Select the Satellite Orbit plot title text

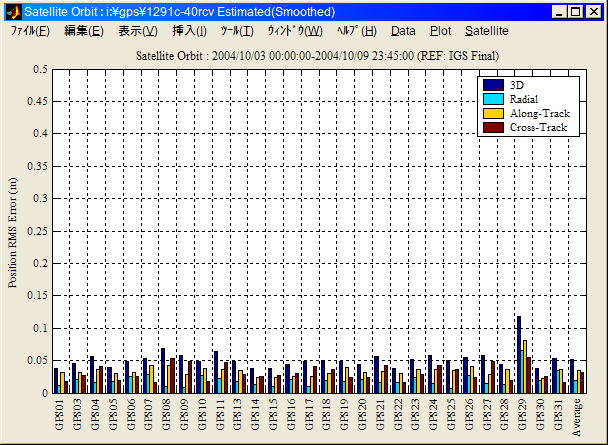click(x=317, y=55)
